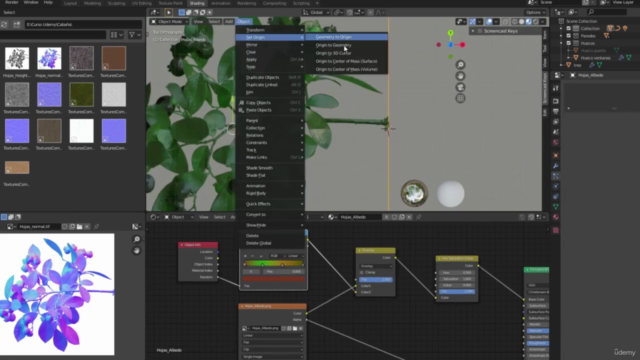Switch to Material Preview shading mode
Image resolution: width=640 pixels, height=360 pixels.
tap(529, 22)
